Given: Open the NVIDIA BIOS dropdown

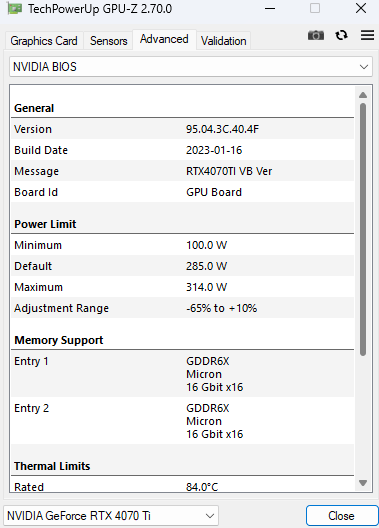Looking at the screenshot, I should tap(191, 67).
